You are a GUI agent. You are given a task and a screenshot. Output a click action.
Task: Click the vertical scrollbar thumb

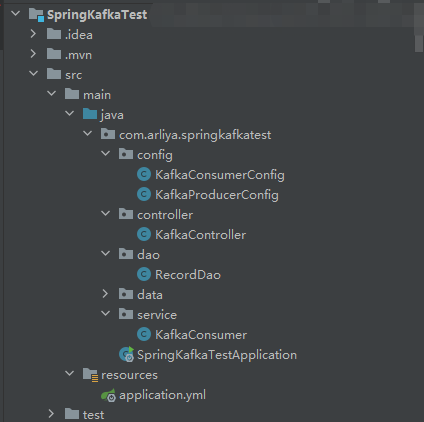419,28
